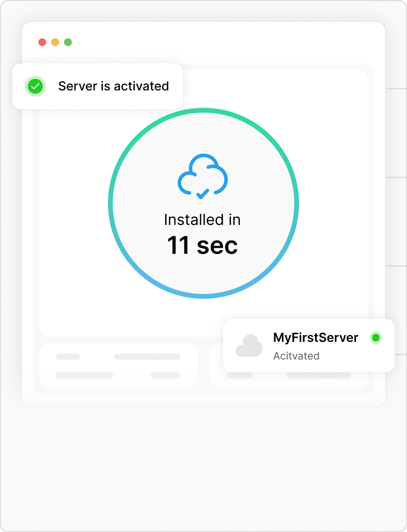This screenshot has height=532, width=407.
Task: Click the bold "11 sec" install time
Action: (x=202, y=245)
